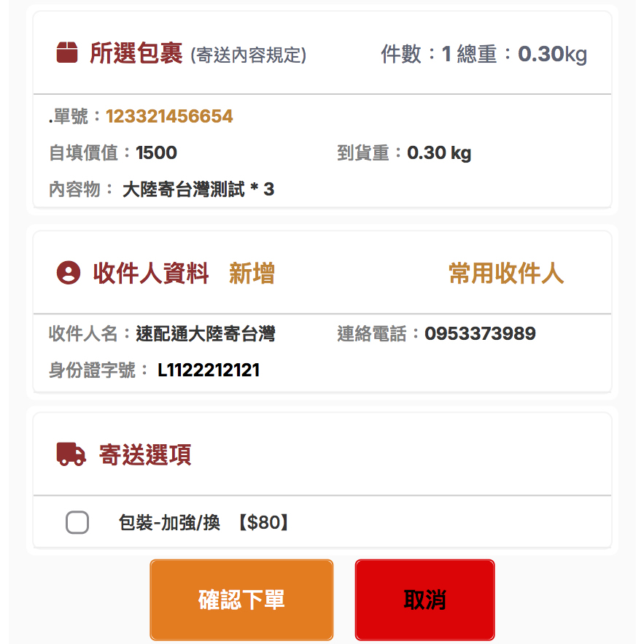Check the $80 packaging upgrade checkbox
Image resolution: width=644 pixels, height=644 pixels.
click(77, 522)
